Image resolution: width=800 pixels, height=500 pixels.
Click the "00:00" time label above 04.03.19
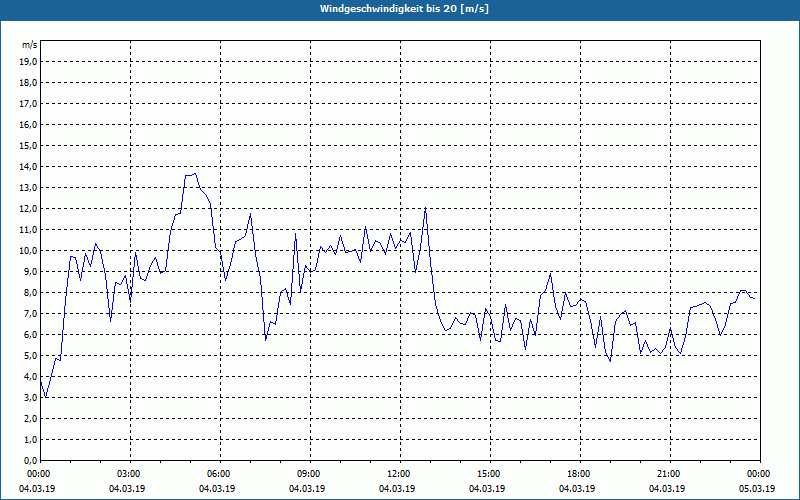[x=37, y=474]
